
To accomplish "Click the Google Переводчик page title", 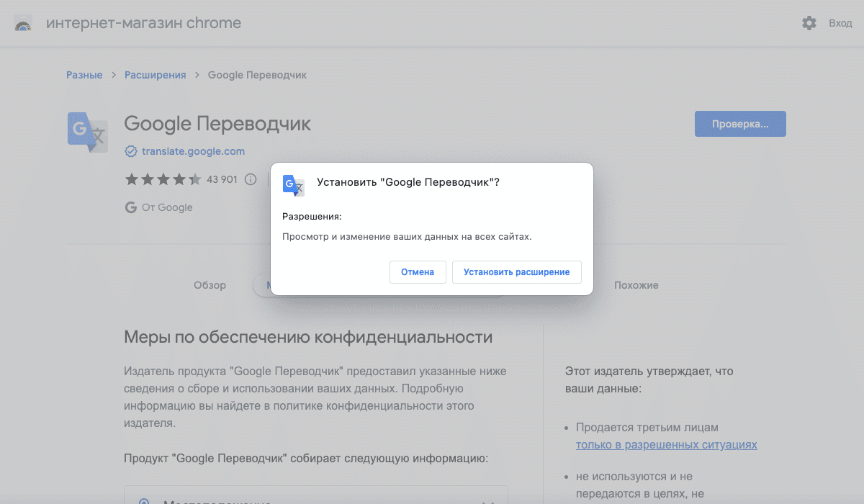I will pyautogui.click(x=217, y=124).
